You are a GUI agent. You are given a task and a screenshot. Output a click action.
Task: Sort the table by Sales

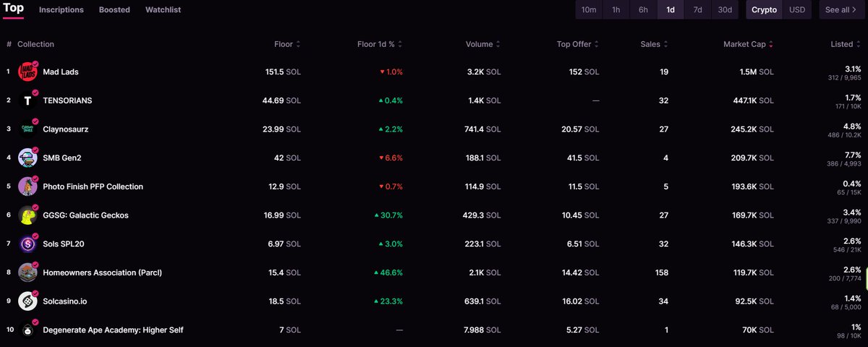point(654,44)
